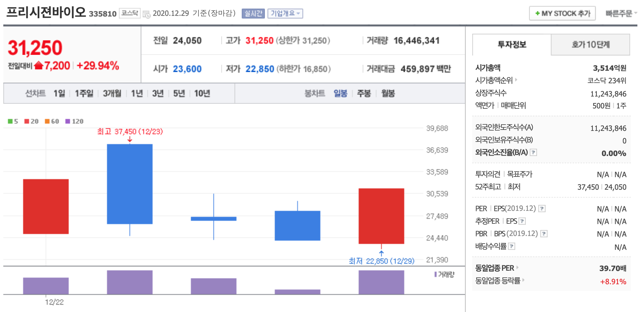The width and height of the screenshot is (644, 312).
Task: Click the 코스닥 market badge
Action: tap(129, 13)
